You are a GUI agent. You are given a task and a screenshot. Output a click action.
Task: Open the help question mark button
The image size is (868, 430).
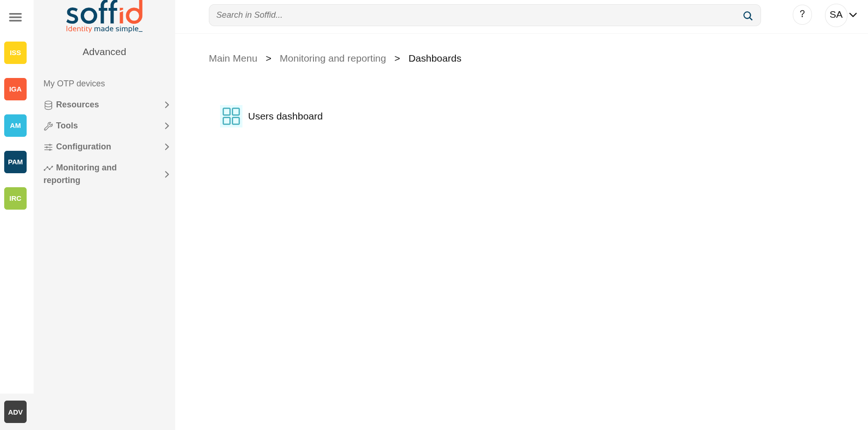click(802, 14)
